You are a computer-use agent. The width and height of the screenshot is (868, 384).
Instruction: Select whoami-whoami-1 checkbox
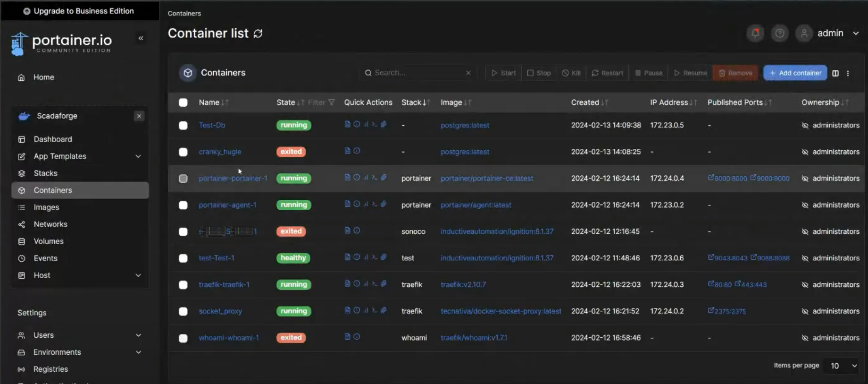tap(183, 338)
